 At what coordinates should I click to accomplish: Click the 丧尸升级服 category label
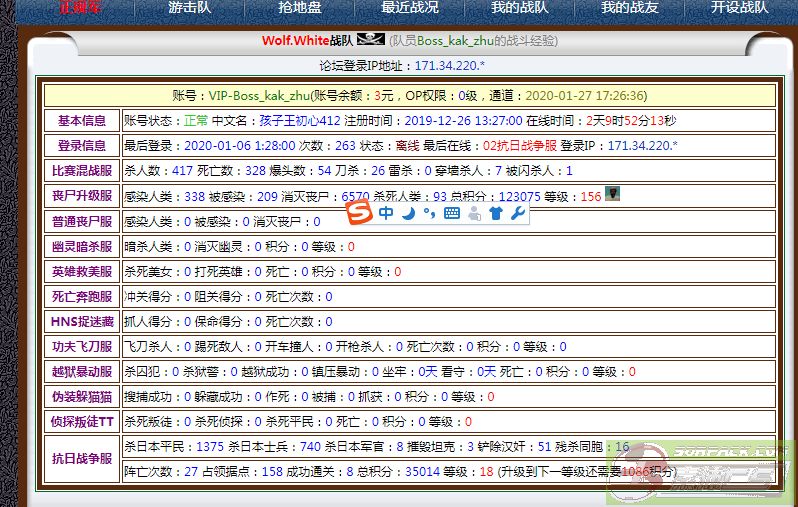81,197
